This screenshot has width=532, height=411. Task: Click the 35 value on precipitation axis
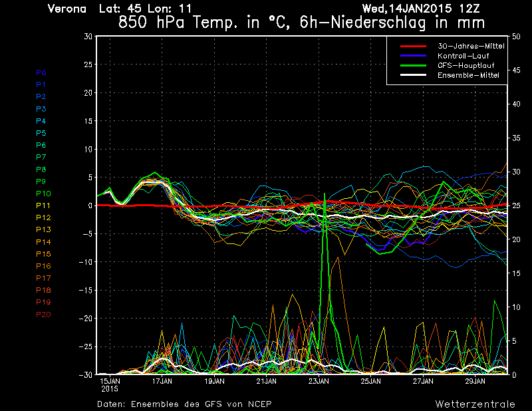[516, 138]
